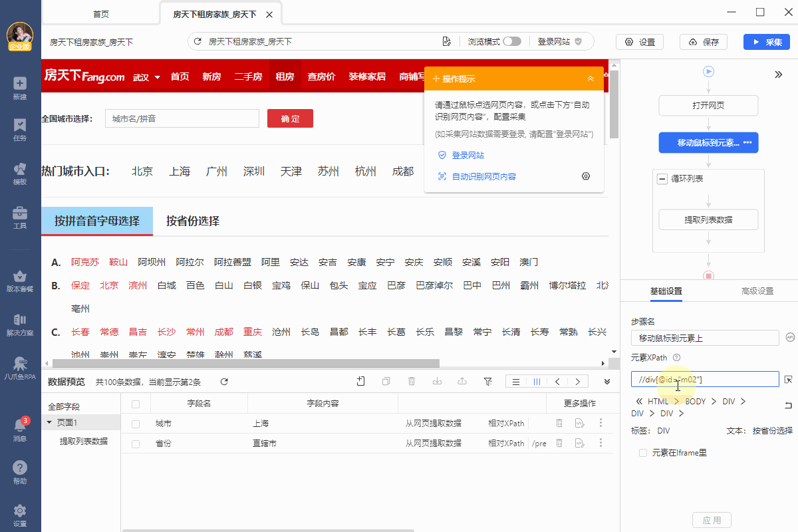Click the element picker icon beside XPath field
The height and width of the screenshot is (532, 798).
pyautogui.click(x=789, y=380)
